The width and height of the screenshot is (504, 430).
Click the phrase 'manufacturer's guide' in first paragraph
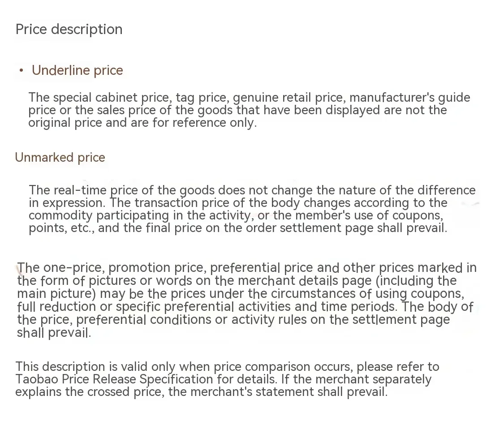410,97
